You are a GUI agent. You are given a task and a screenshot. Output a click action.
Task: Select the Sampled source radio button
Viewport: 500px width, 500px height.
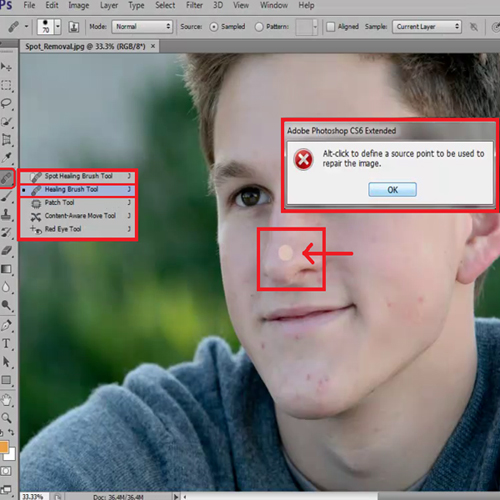click(x=214, y=27)
